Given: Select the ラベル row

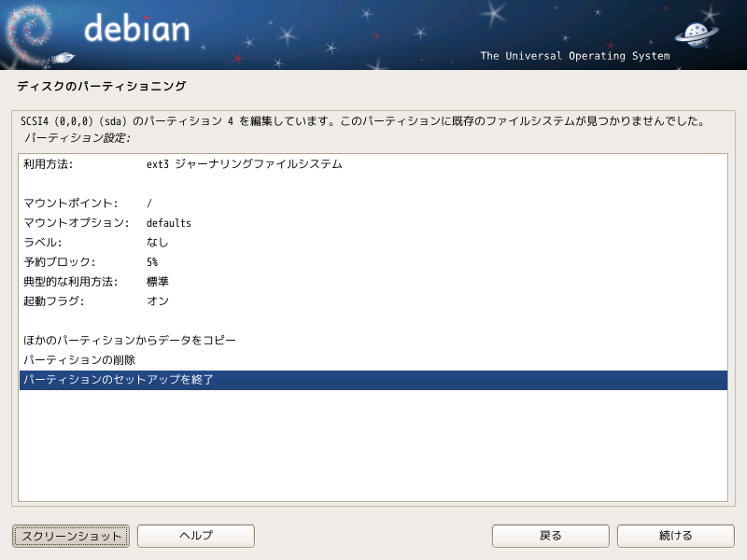Looking at the screenshot, I should [373, 243].
